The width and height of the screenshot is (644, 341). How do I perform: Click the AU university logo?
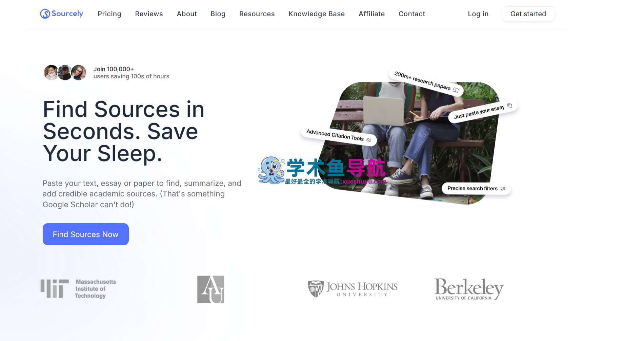point(210,289)
